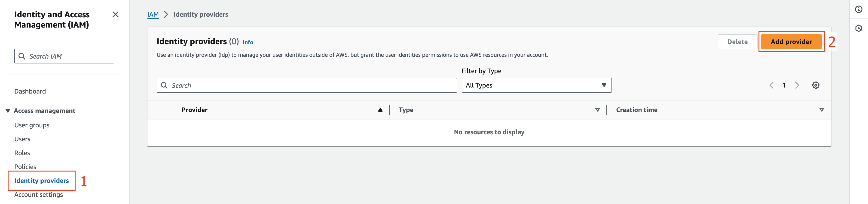Collapse the Access management section
The image size is (868, 204).
point(8,111)
